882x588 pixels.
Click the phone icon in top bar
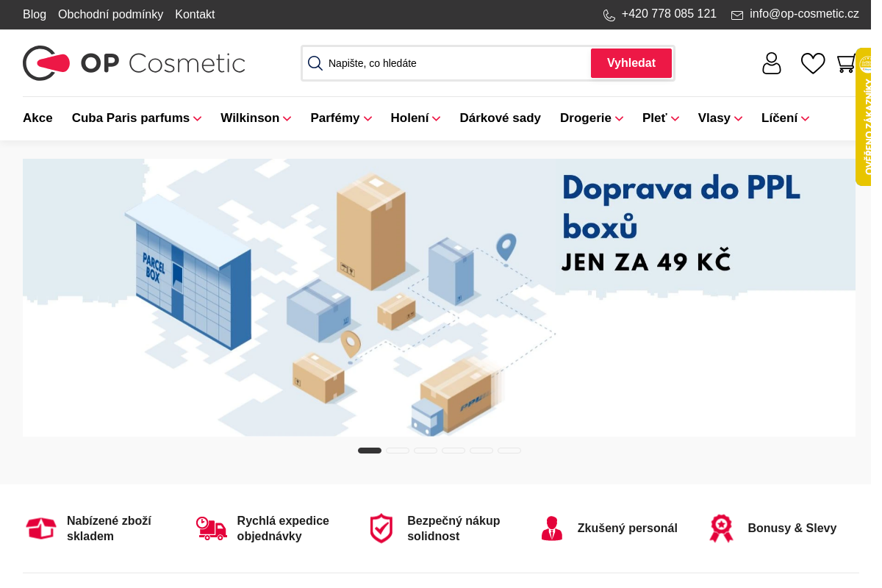click(x=609, y=15)
